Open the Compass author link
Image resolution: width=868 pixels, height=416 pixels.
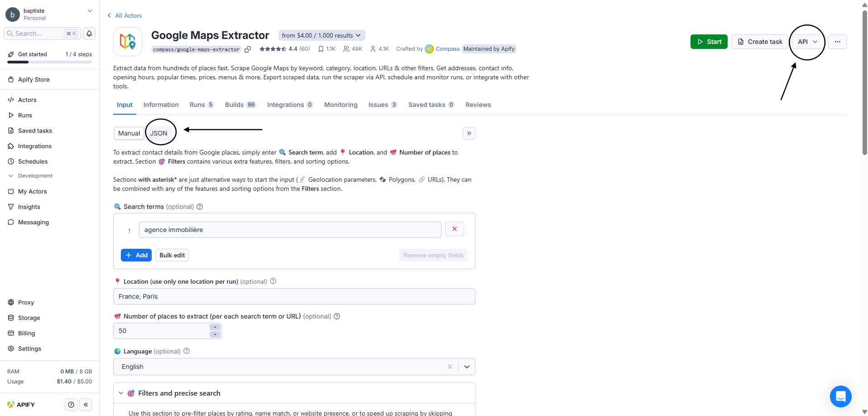447,49
